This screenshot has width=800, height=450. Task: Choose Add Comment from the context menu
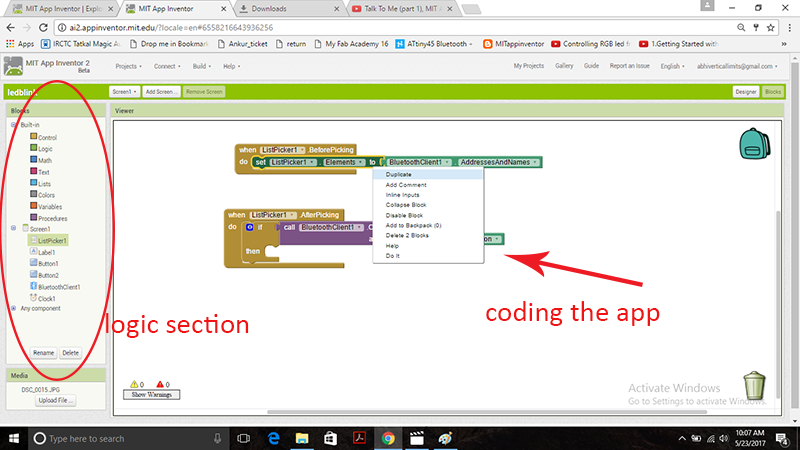[428, 185]
